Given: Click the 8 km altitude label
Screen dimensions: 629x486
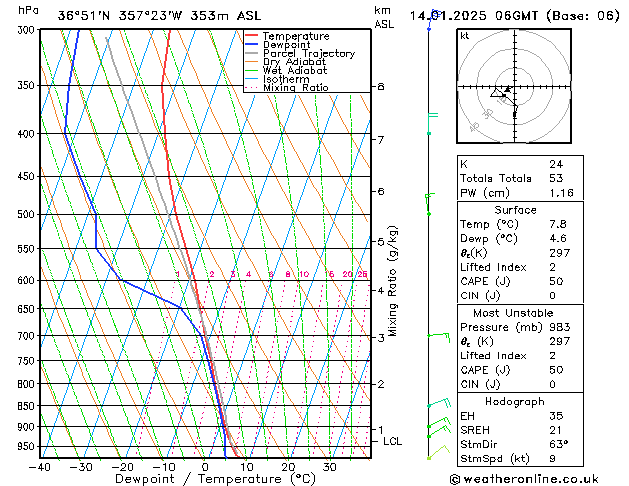Looking at the screenshot, I should (x=380, y=87).
